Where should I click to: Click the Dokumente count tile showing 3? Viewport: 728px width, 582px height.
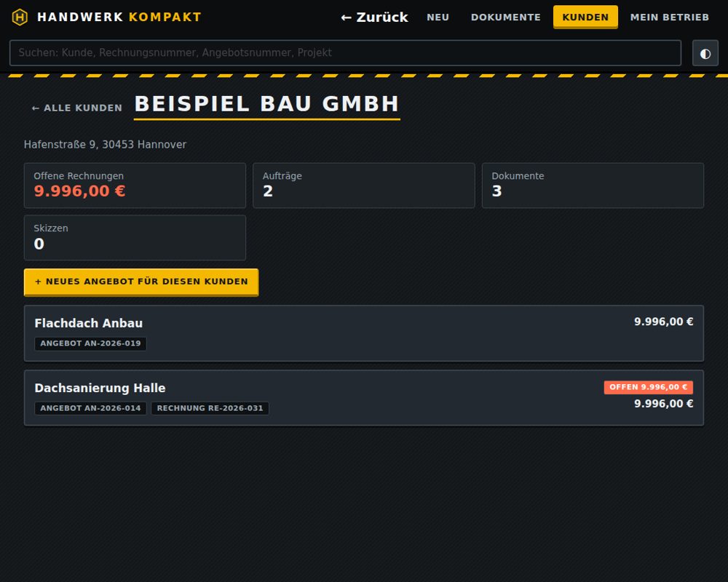[x=593, y=186]
